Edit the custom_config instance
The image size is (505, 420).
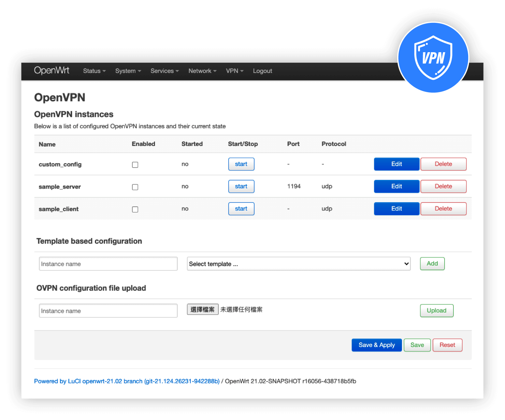point(396,164)
